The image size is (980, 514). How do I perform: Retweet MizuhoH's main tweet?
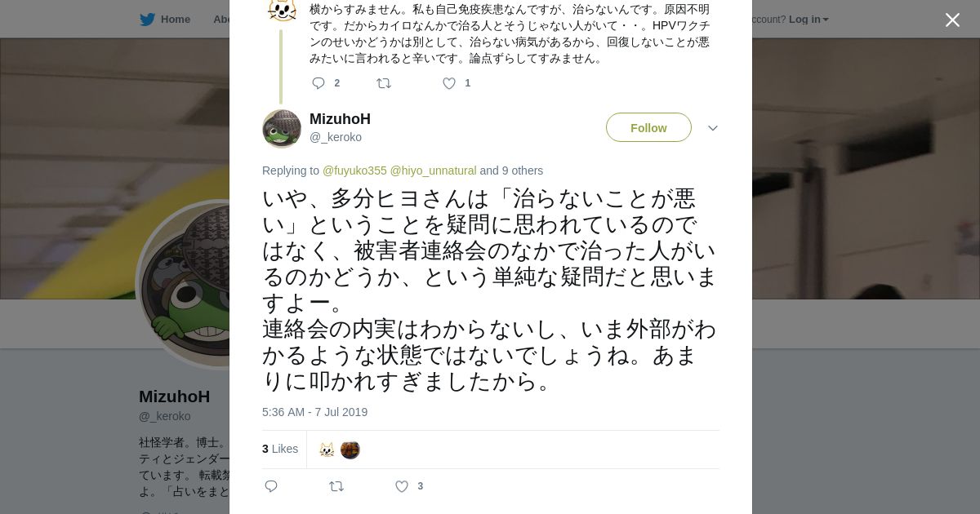336,486
